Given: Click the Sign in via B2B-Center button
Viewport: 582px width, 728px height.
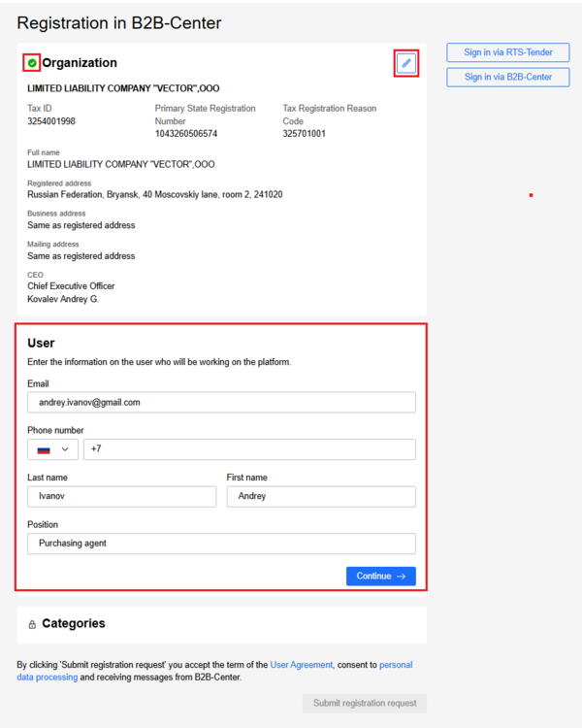Looking at the screenshot, I should click(508, 77).
